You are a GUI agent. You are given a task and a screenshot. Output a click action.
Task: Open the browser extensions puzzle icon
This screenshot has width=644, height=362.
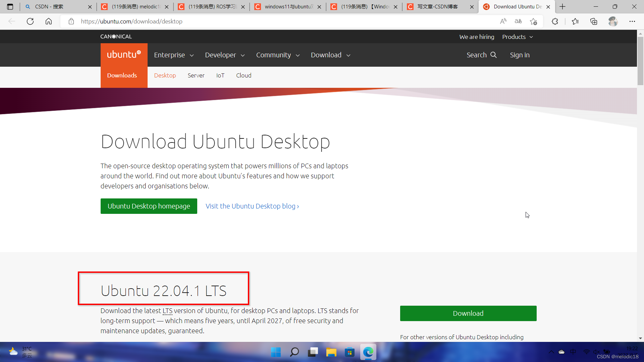pos(555,21)
